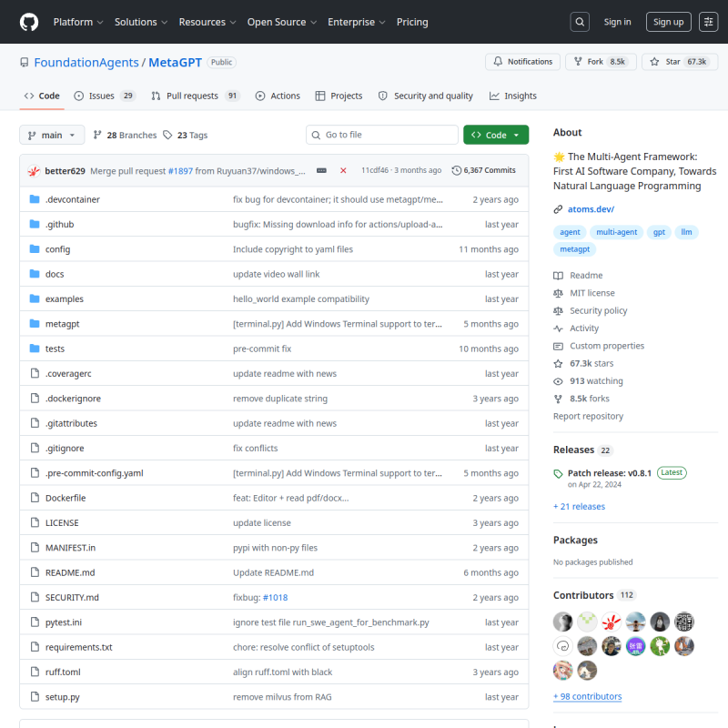The image size is (728, 728).
Task: Click the folder icon of metagpt
Action: tap(35, 324)
